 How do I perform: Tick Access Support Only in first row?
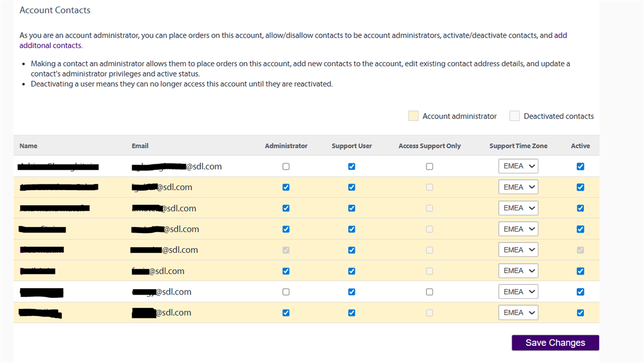(430, 167)
